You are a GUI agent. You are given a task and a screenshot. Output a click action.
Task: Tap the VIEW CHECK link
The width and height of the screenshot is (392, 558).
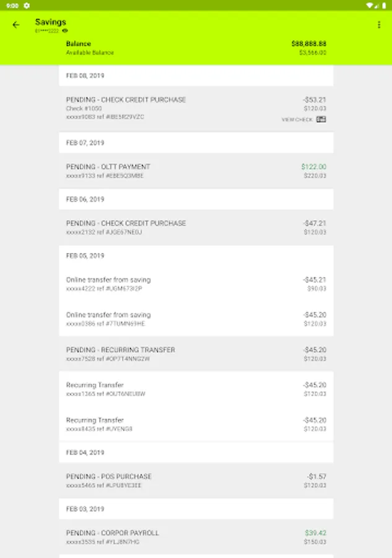[x=297, y=120]
